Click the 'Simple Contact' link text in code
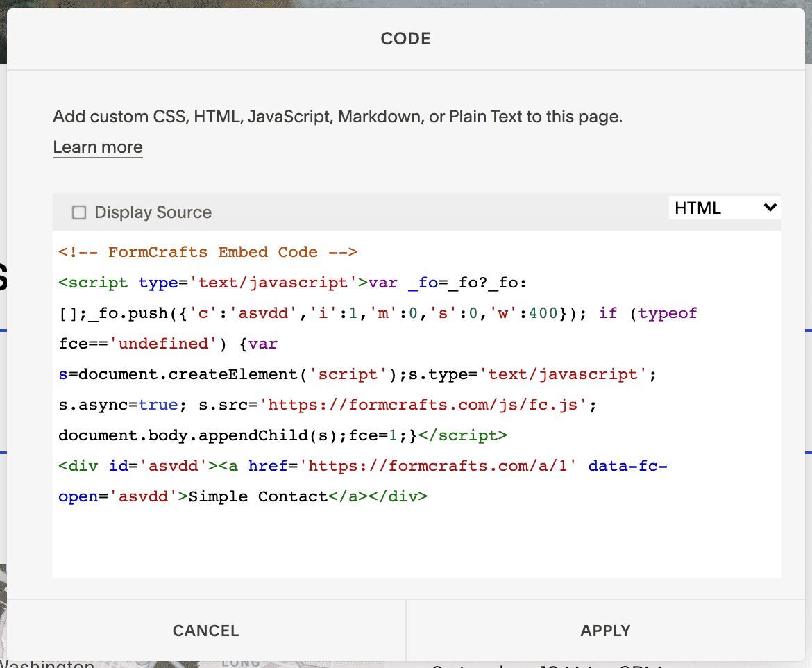812x668 pixels. pos(258,496)
